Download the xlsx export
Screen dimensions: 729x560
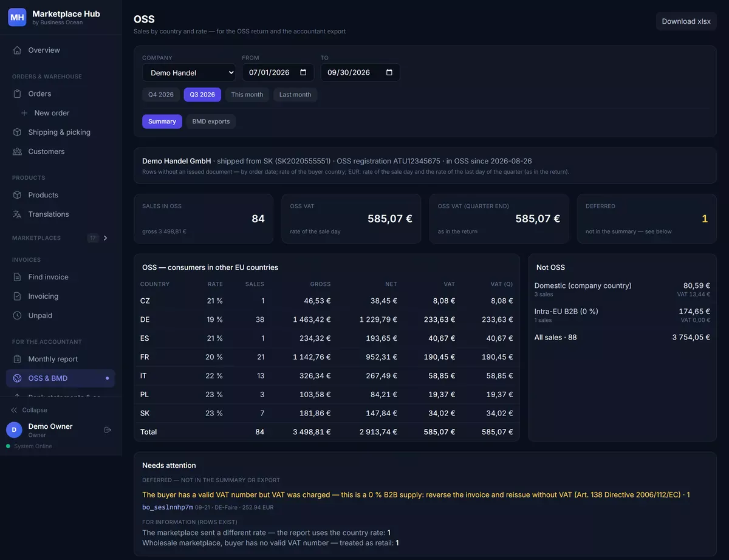[x=686, y=21]
